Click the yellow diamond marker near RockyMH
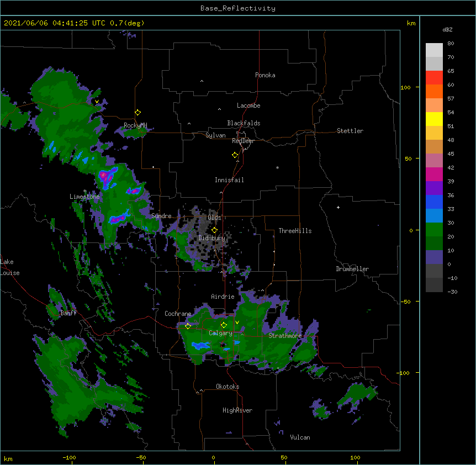The height and width of the screenshot is (465, 476). (138, 113)
